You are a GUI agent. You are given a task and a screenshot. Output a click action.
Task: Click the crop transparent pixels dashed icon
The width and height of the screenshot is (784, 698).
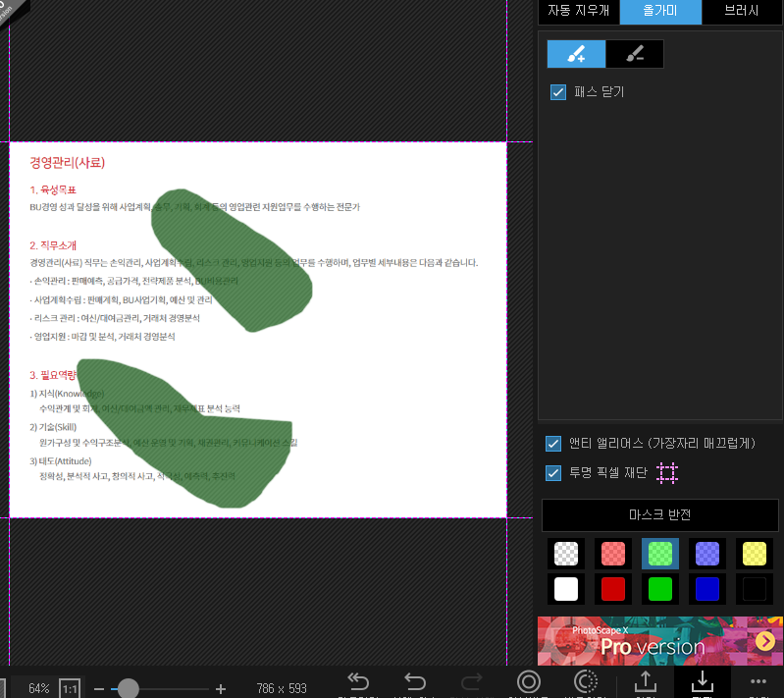pyautogui.click(x=667, y=473)
